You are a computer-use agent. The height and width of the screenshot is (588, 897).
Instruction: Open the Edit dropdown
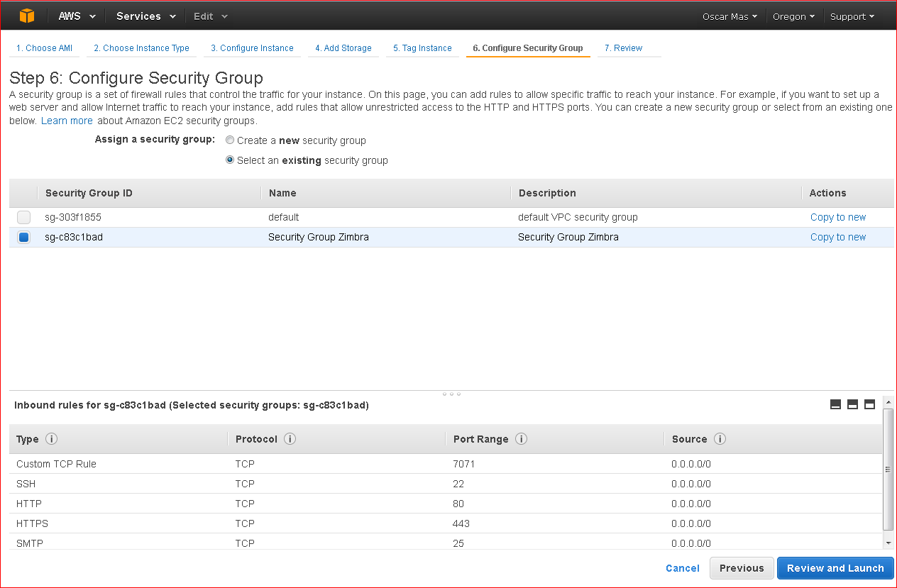pyautogui.click(x=211, y=16)
